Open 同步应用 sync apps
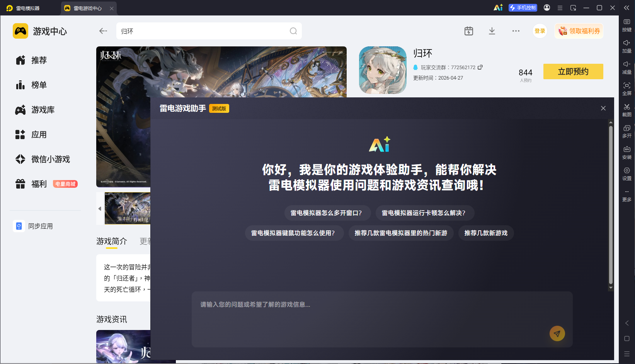Screen dimensions: 635x364 (x=34, y=226)
